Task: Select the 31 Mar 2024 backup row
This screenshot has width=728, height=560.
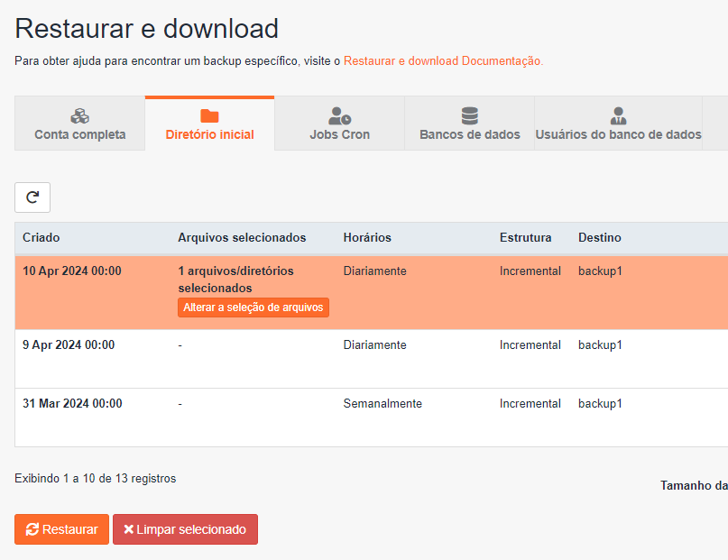Action: click(372, 418)
